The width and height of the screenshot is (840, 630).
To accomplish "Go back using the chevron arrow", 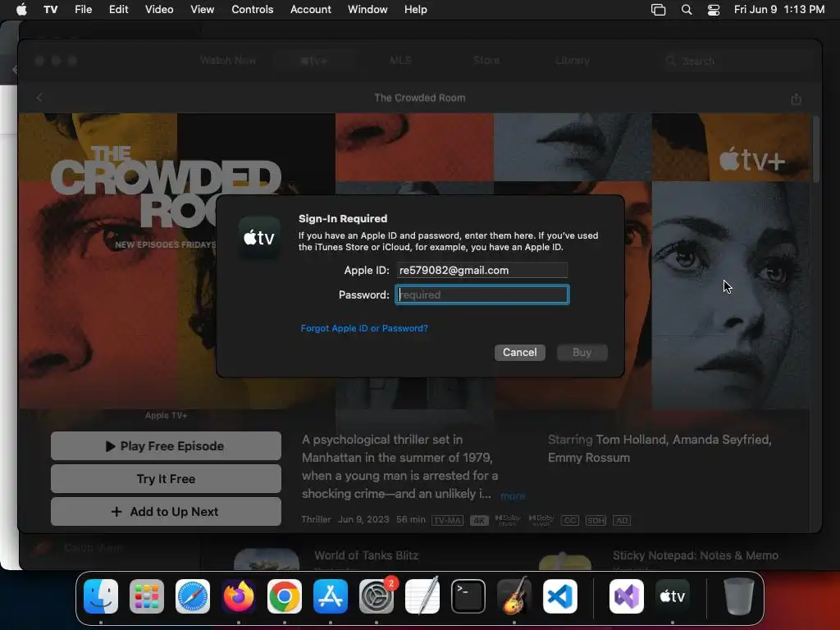I will pyautogui.click(x=39, y=98).
